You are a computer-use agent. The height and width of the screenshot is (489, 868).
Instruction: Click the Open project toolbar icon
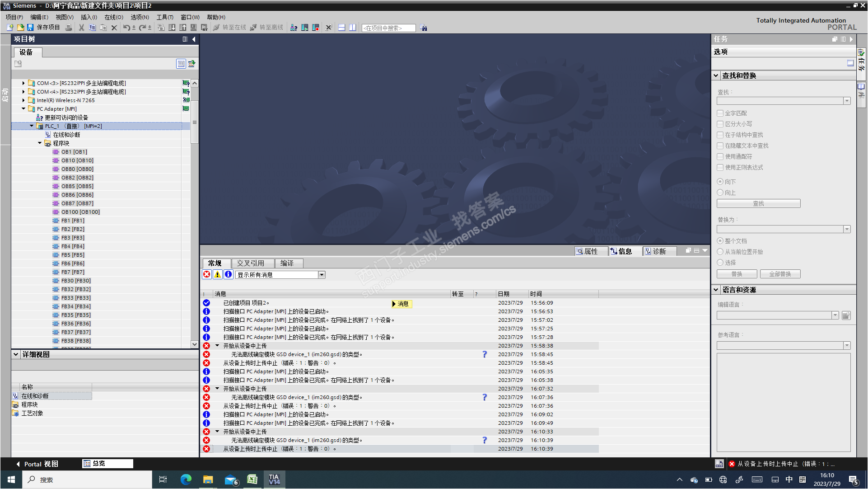coord(20,28)
